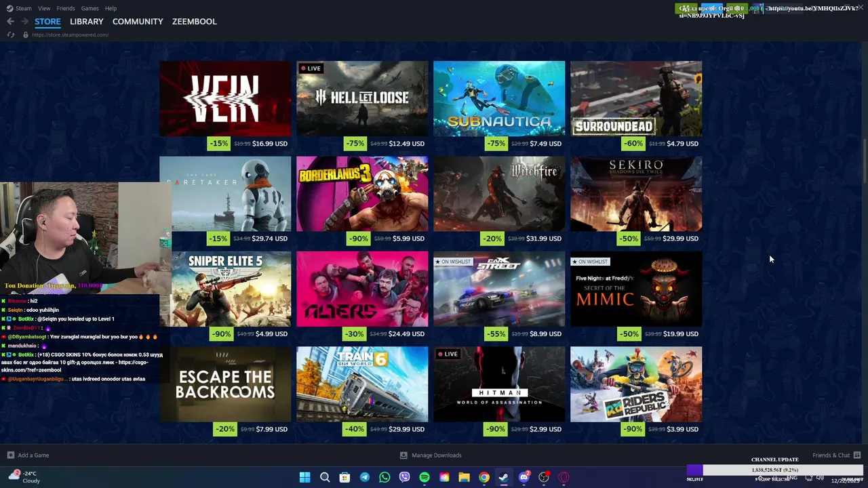Open the View menu

tap(44, 8)
